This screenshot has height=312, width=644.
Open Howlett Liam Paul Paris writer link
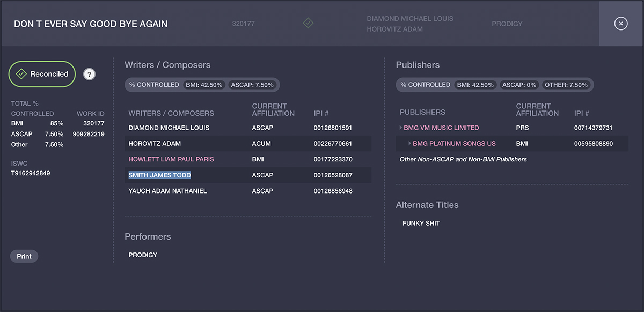171,159
